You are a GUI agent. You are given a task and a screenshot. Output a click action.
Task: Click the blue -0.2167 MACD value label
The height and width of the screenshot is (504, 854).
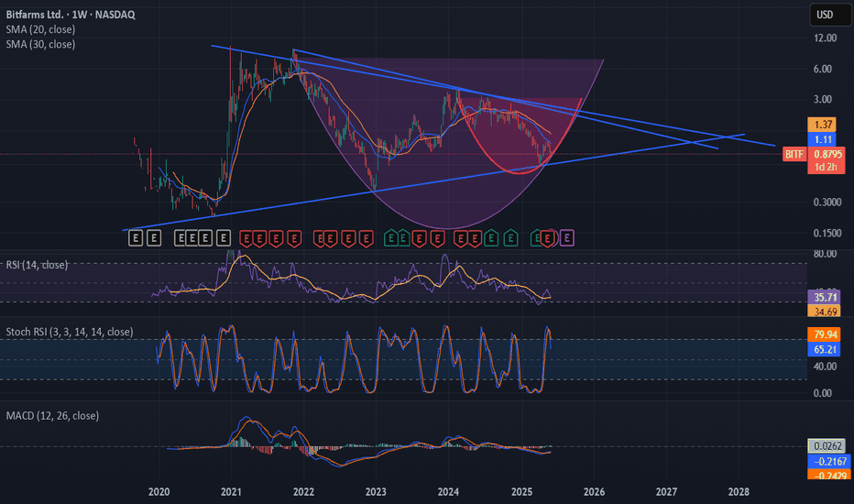(827, 462)
